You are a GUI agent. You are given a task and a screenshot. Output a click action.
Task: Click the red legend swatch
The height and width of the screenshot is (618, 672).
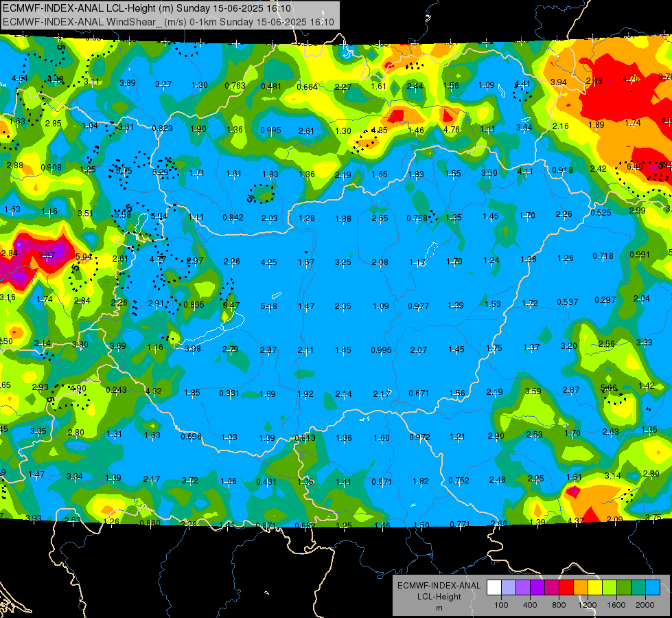coord(566,587)
